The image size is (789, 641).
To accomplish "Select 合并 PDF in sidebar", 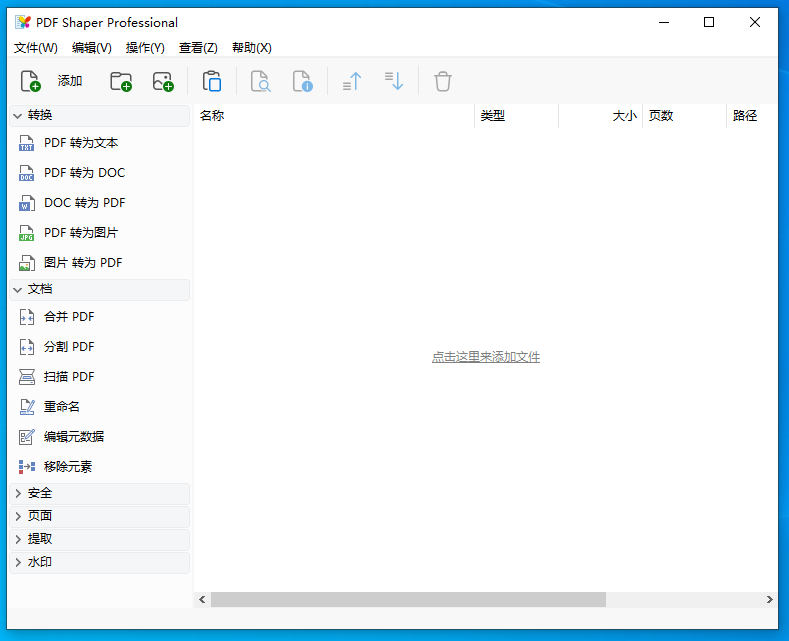I will coord(69,317).
